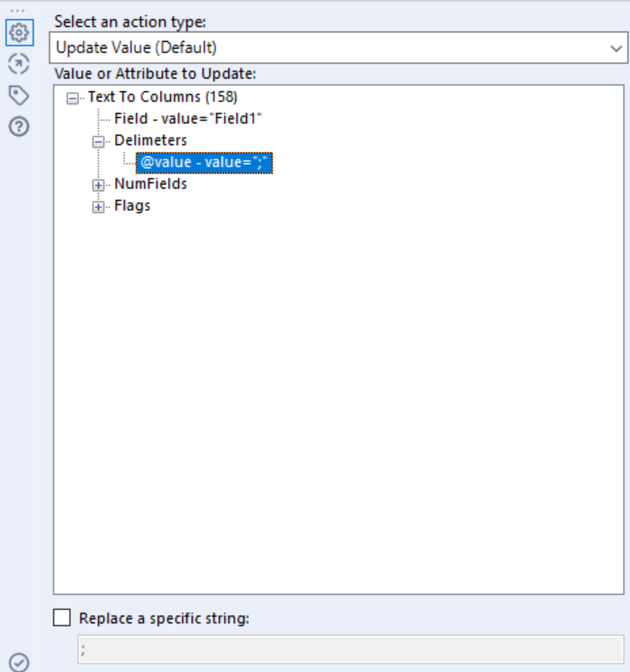Click the Value or Attribute to Update label
The image size is (630, 672).
point(155,73)
